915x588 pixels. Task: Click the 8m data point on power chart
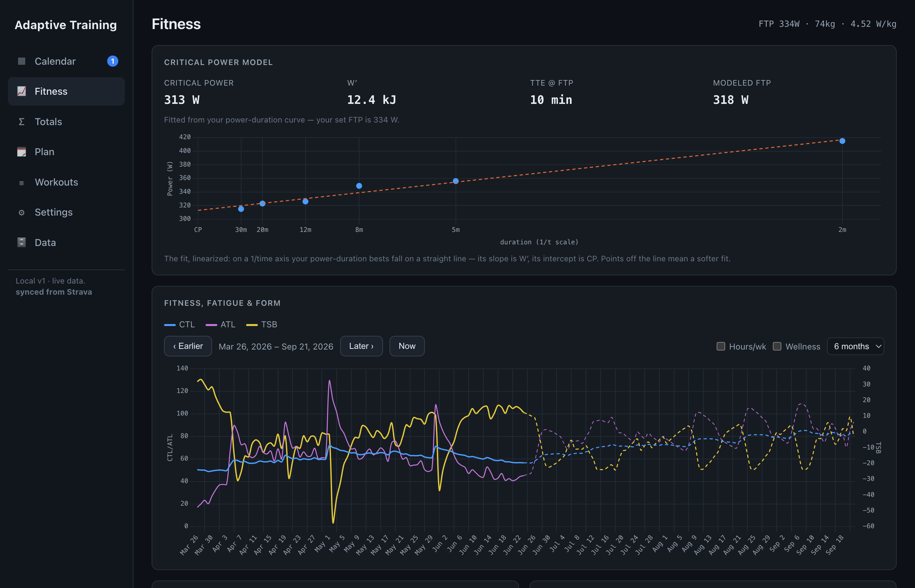coord(359,186)
